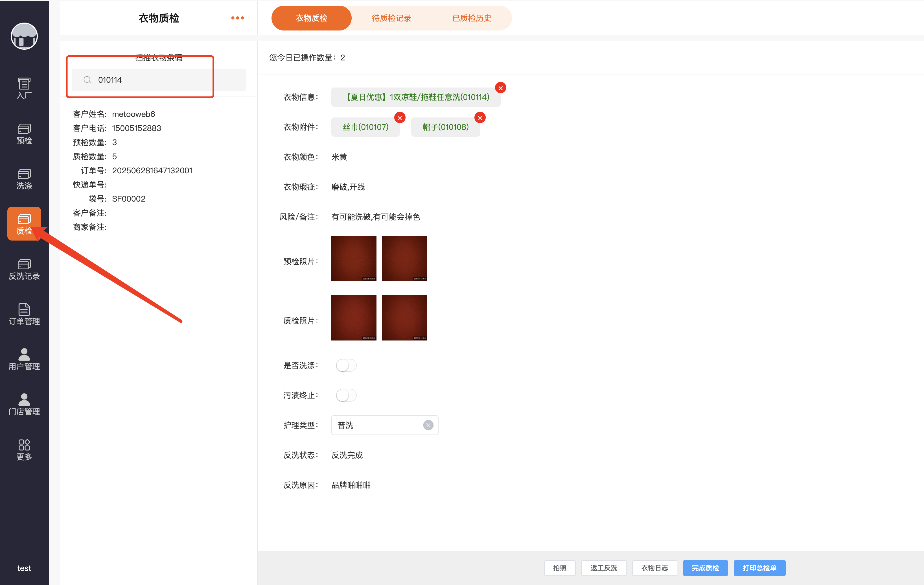The width and height of the screenshot is (924, 585).
Task: Toggle the 污渍终止 switch
Action: pos(346,395)
